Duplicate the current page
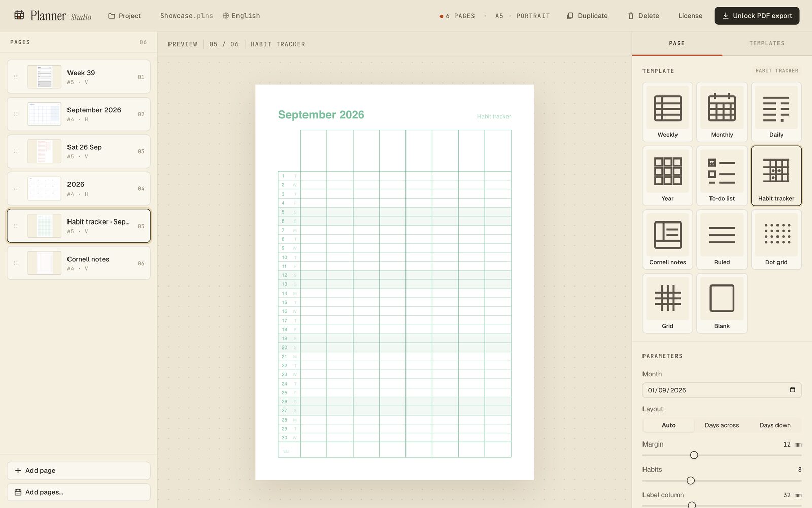The width and height of the screenshot is (812, 508). tap(587, 16)
